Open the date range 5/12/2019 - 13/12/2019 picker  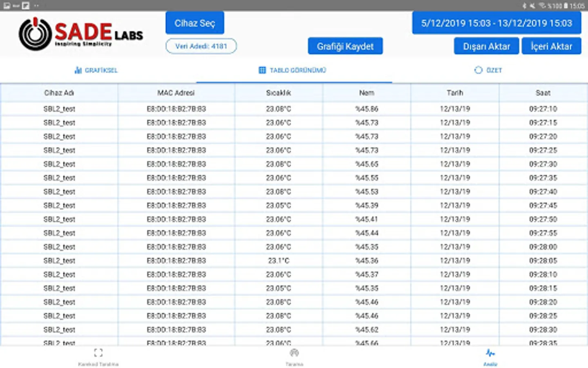497,23
